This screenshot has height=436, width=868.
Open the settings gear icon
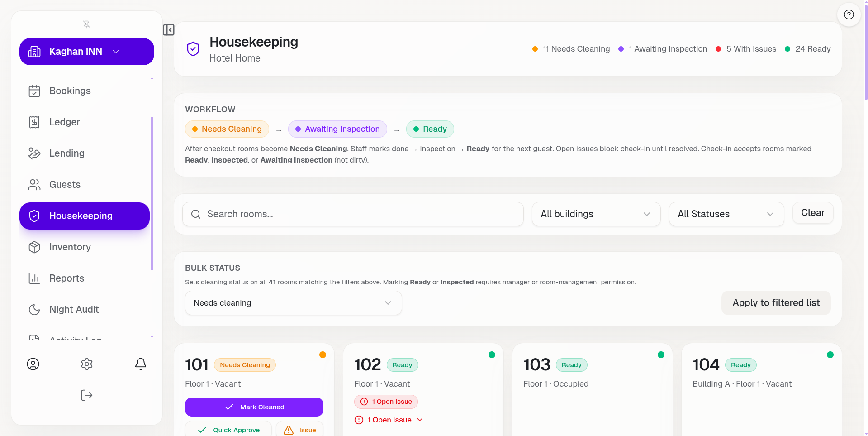87,364
